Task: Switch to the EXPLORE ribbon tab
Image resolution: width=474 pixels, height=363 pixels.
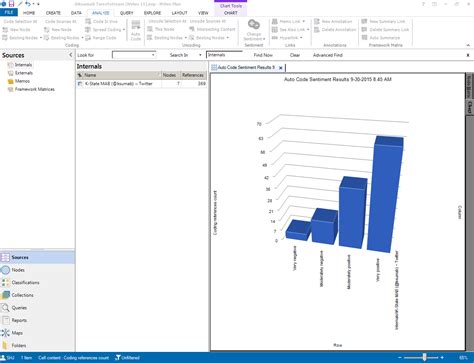Action: (152, 13)
